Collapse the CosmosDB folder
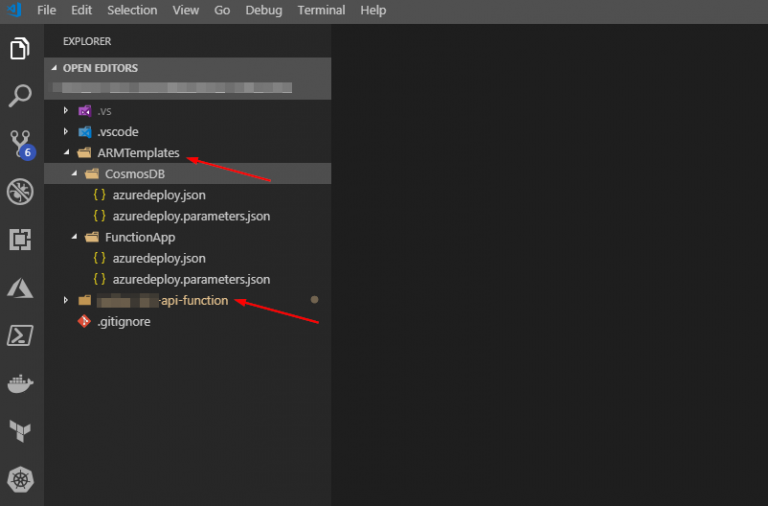This screenshot has height=506, width=768. click(x=134, y=174)
